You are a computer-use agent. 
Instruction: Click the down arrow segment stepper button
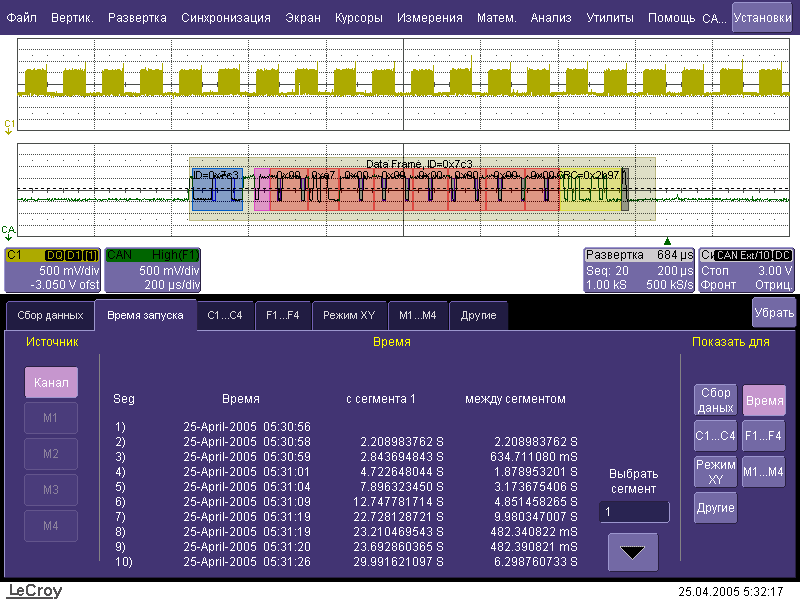633,551
